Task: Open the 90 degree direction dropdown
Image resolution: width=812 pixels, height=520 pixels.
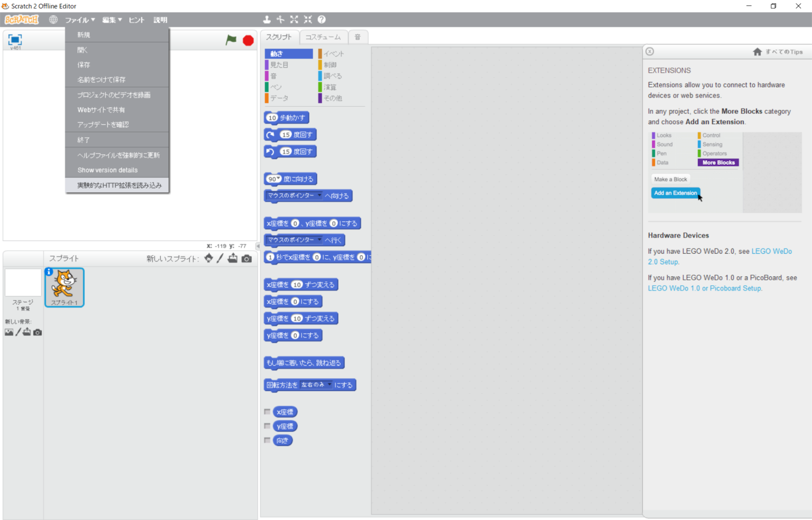Action: [x=278, y=179]
